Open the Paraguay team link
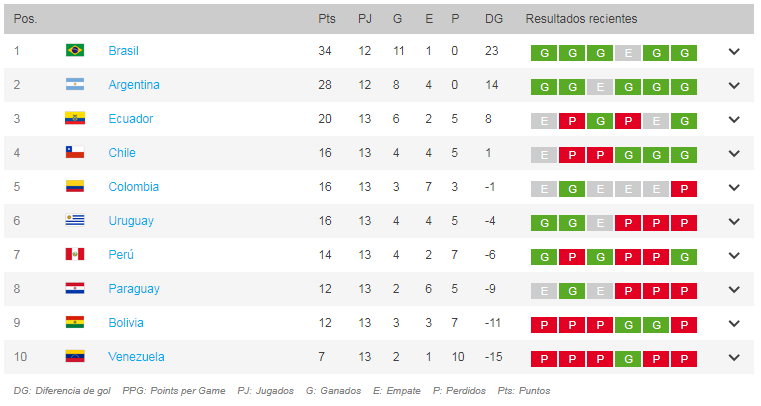The height and width of the screenshot is (406, 761). pos(133,289)
